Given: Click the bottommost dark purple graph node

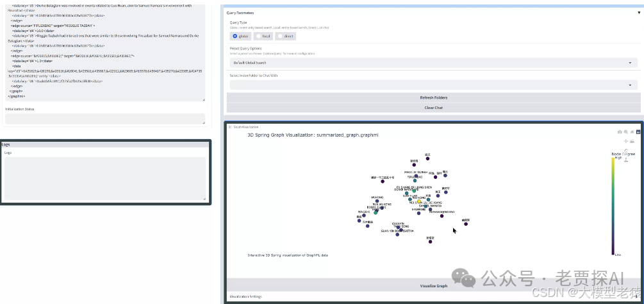Looking at the screenshot, I should click(430, 242).
